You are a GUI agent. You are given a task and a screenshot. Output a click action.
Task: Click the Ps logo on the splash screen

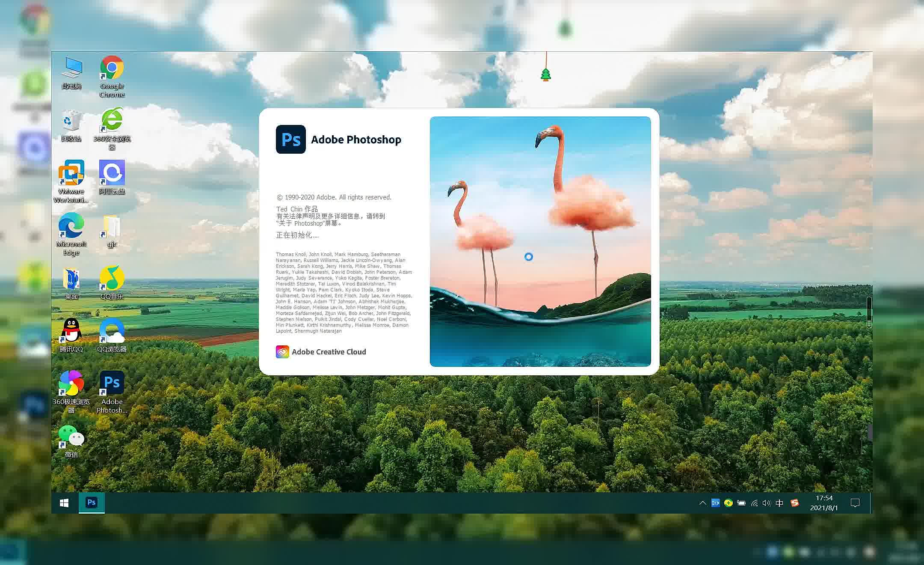tap(291, 139)
